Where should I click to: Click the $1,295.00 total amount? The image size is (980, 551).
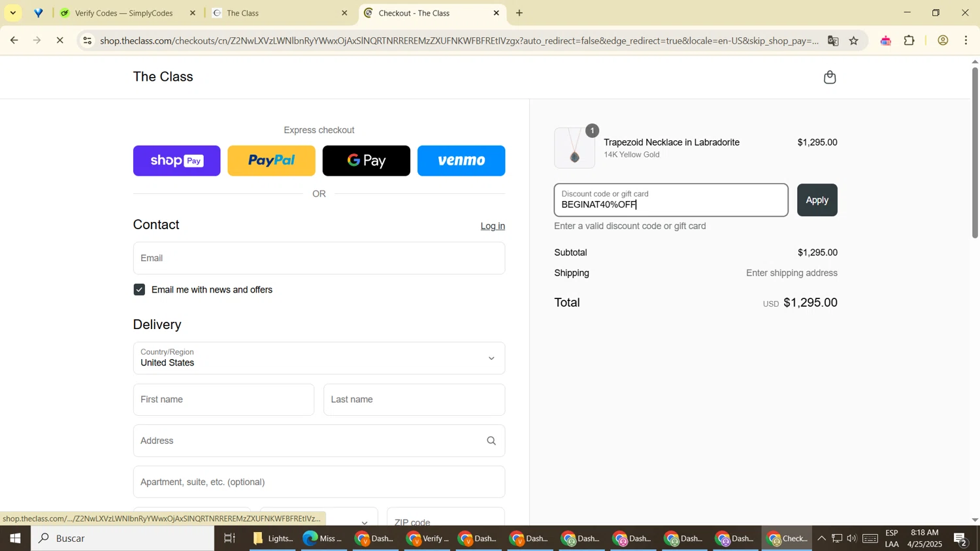point(810,303)
